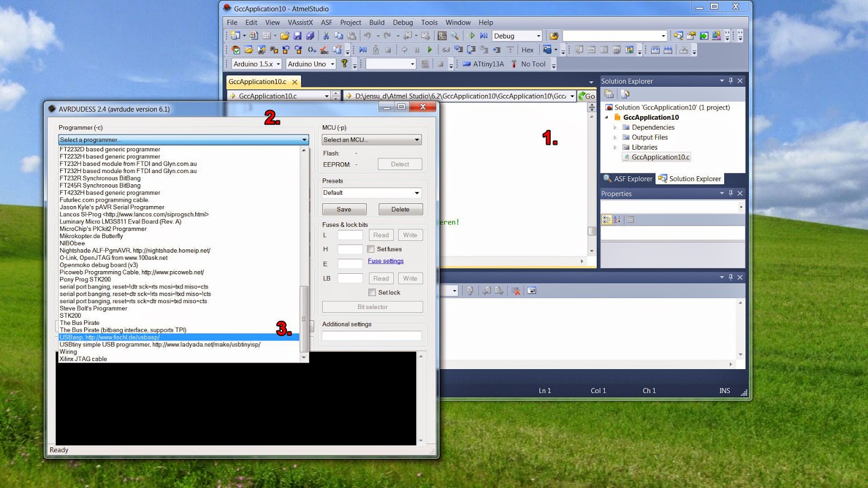
Task: Click the Save All icon in Atmel Studio
Action: pos(310,36)
